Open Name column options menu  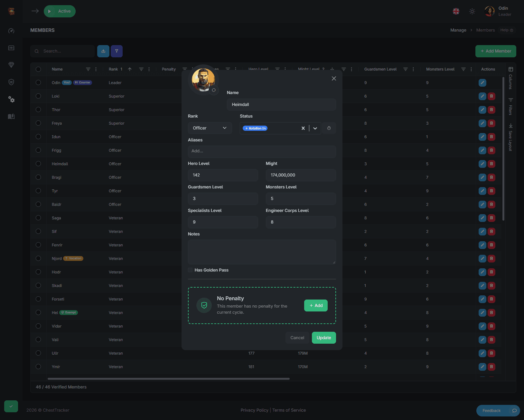click(96, 69)
